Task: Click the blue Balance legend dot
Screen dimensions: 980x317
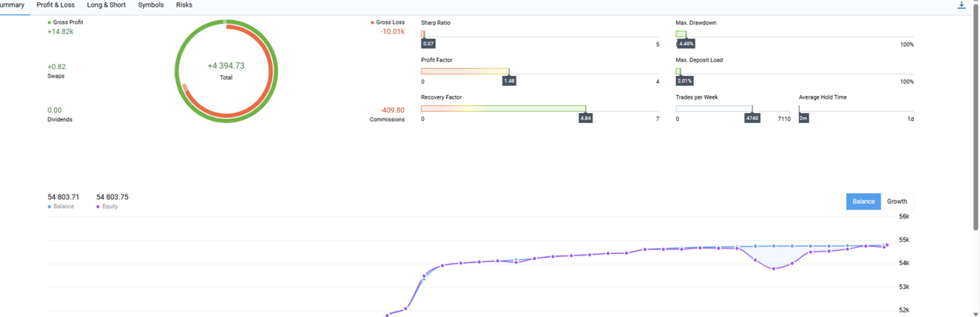Action: [49, 207]
